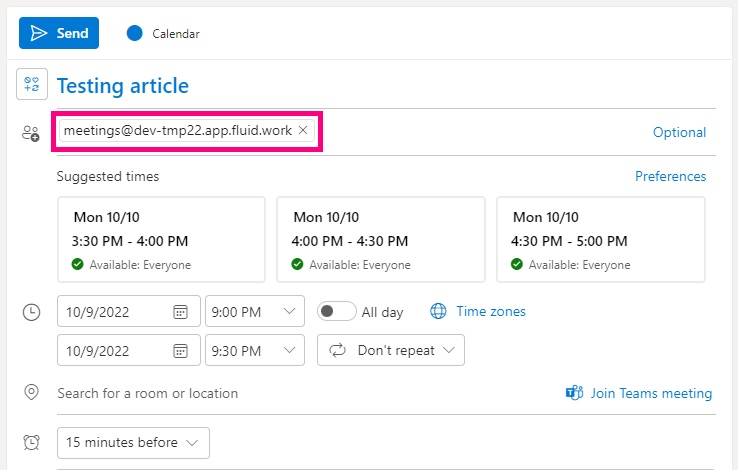738x470 pixels.
Task: Click the clock icon beside start date
Action: [x=32, y=312]
